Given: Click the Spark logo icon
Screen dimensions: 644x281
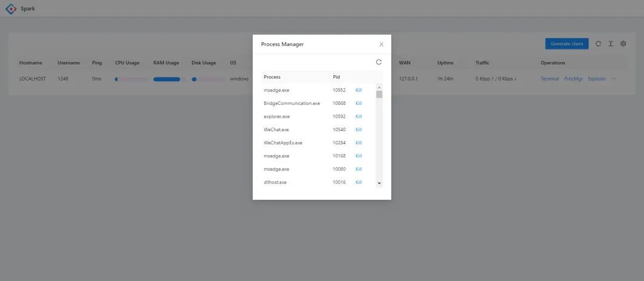Looking at the screenshot, I should click(x=11, y=8).
